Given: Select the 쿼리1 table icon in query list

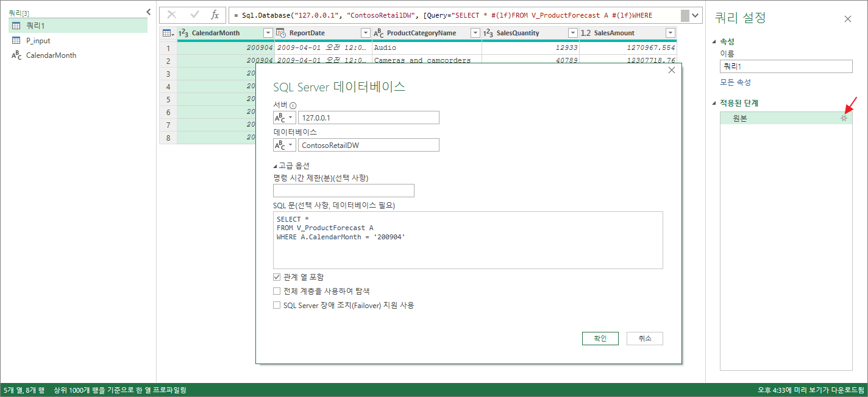Looking at the screenshot, I should point(16,26).
